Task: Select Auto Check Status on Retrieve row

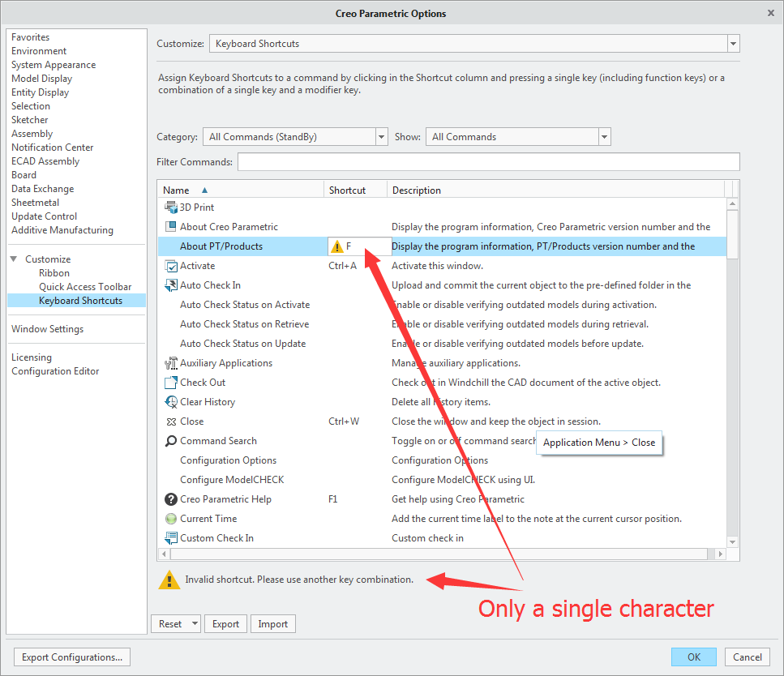Action: [x=442, y=324]
